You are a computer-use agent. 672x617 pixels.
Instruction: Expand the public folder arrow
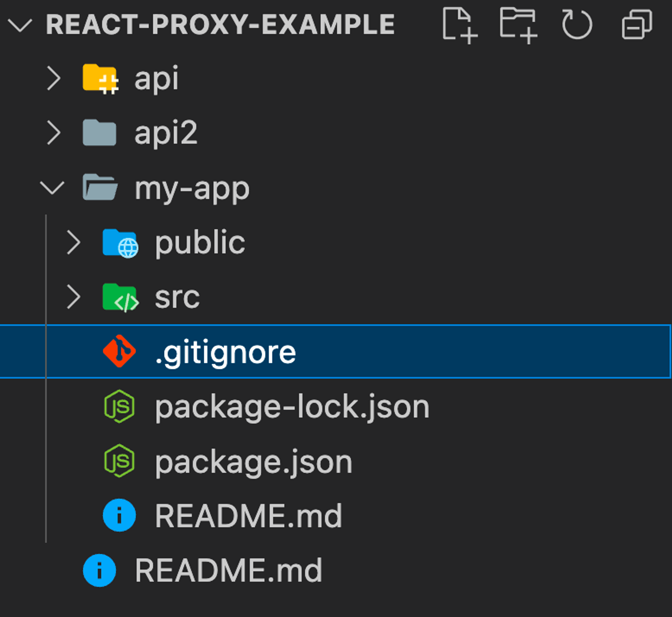pyautogui.click(x=74, y=242)
